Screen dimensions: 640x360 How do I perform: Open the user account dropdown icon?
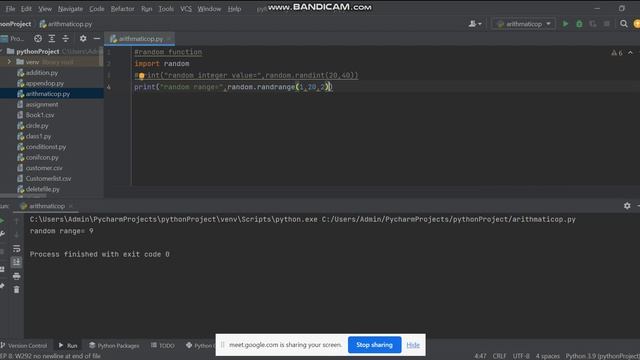click(475, 24)
